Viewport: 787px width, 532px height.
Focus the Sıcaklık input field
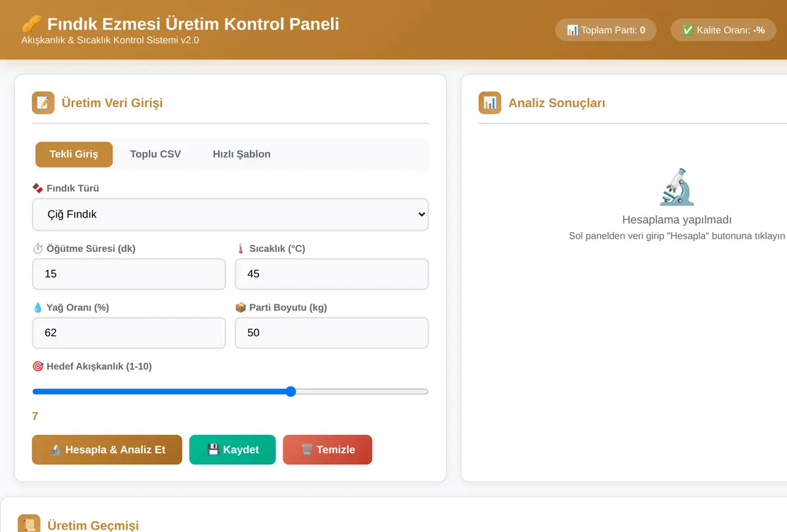(332, 274)
